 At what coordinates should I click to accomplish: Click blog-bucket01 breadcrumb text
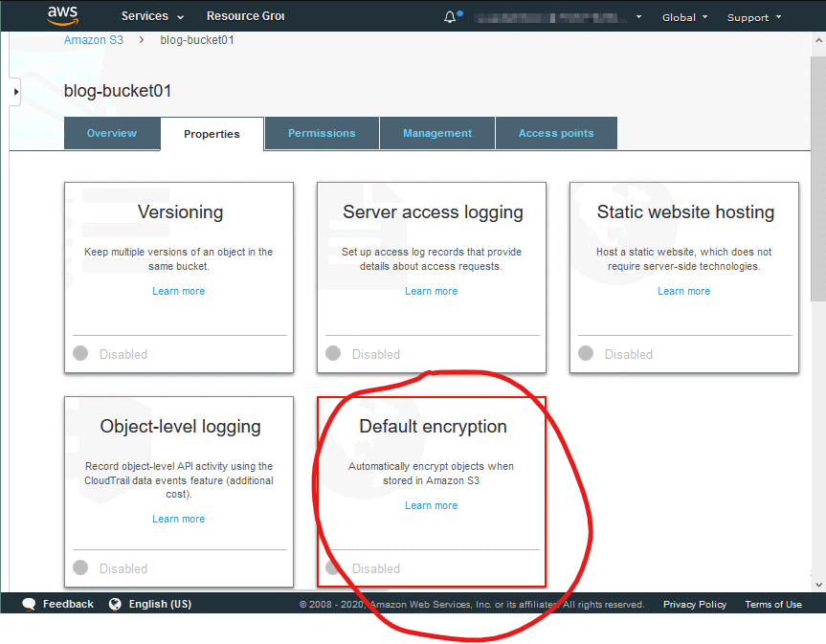197,40
